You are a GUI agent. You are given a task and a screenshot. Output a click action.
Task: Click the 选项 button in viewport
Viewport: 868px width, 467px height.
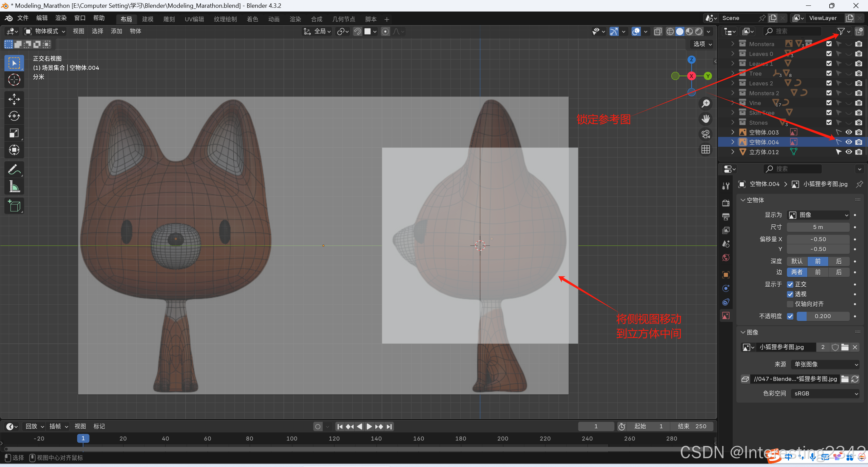(702, 44)
